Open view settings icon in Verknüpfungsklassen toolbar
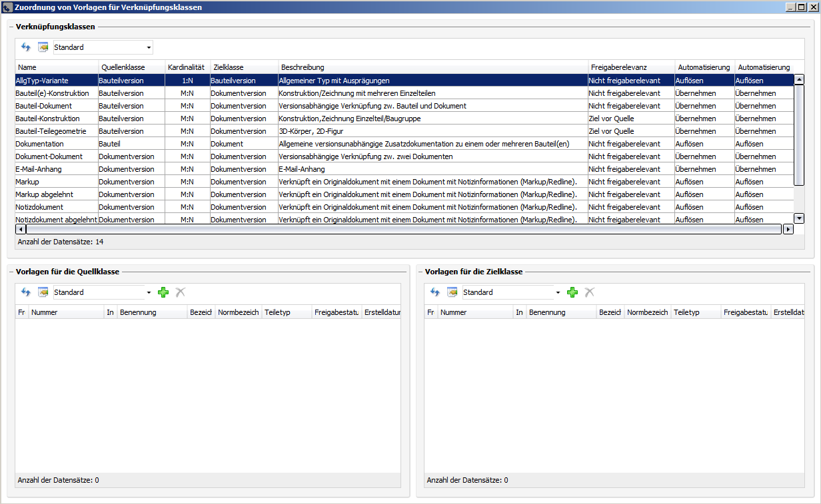This screenshot has width=821, height=504. tap(43, 47)
